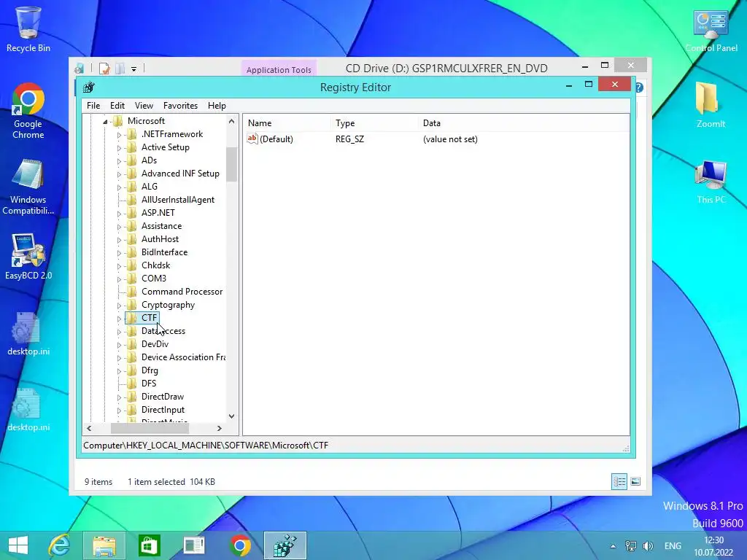Open volume control tray icon
The height and width of the screenshot is (560, 747).
click(648, 546)
